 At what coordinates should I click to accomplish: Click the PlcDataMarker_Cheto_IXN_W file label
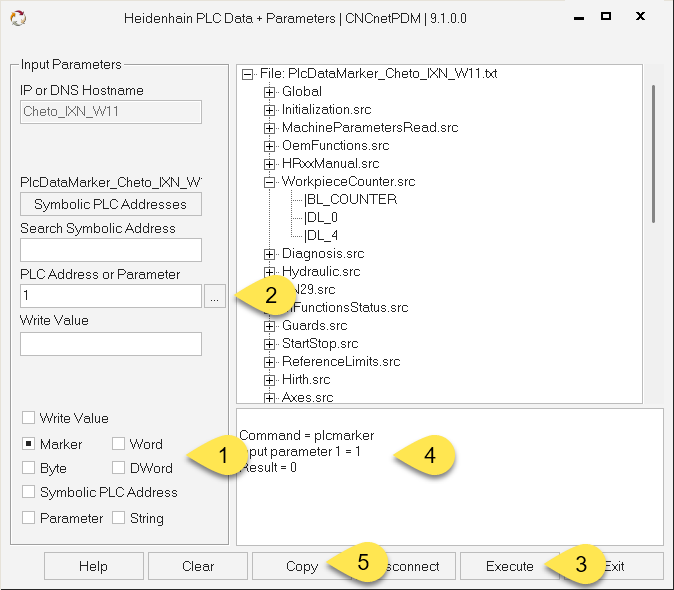111,182
